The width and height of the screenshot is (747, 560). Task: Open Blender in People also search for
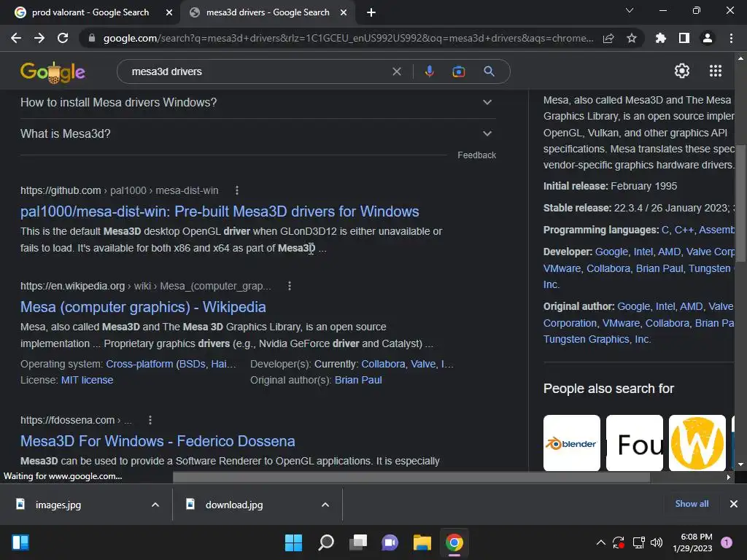click(x=572, y=443)
